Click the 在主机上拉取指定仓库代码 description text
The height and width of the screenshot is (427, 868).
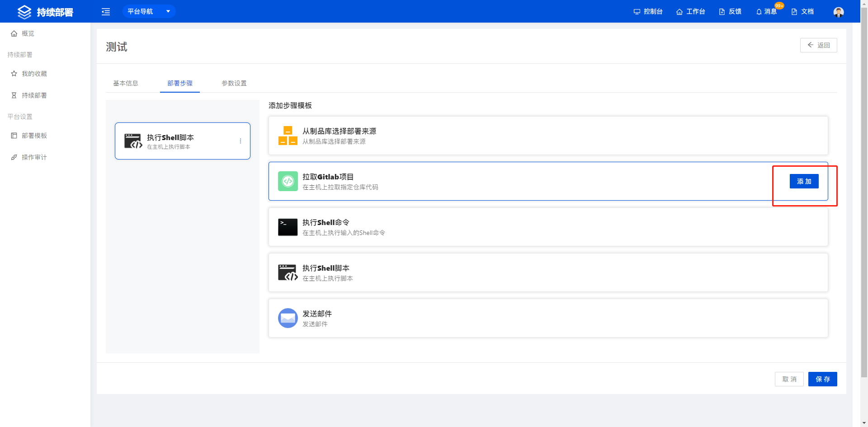340,187
